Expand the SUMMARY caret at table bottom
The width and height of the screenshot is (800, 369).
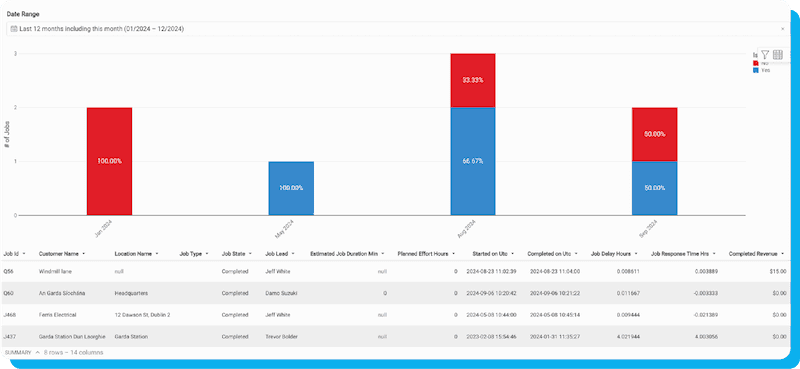pyautogui.click(x=37, y=353)
